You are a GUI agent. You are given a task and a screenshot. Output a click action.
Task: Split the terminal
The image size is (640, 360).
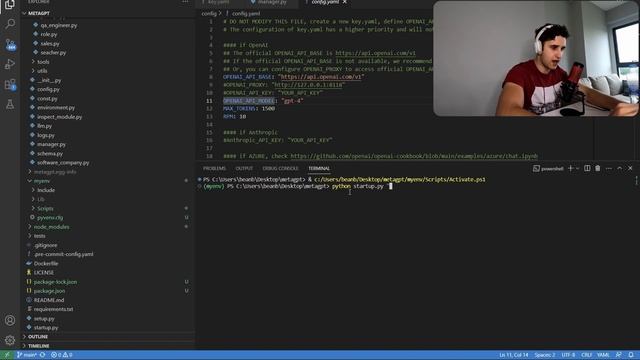tap(587, 168)
